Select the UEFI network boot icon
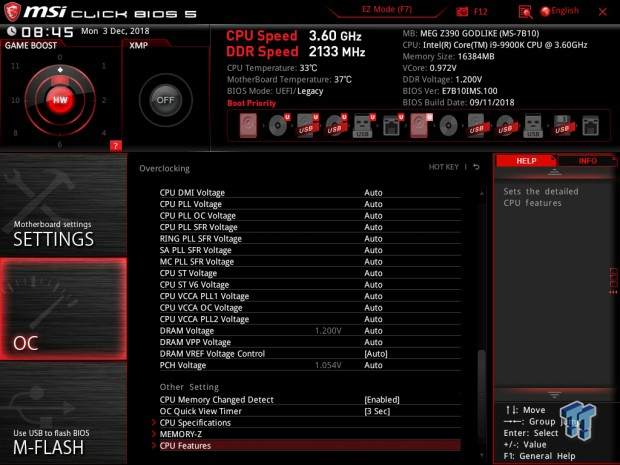620x465 pixels. pos(392,126)
